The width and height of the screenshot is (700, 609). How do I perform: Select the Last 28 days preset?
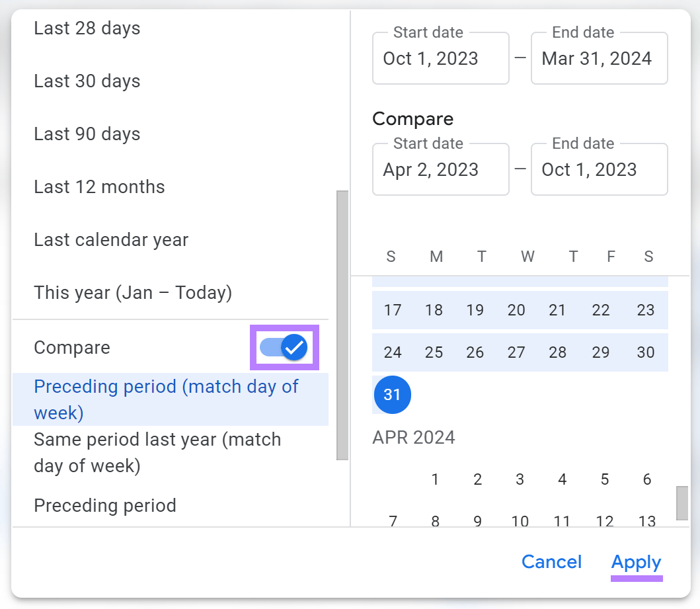point(87,28)
